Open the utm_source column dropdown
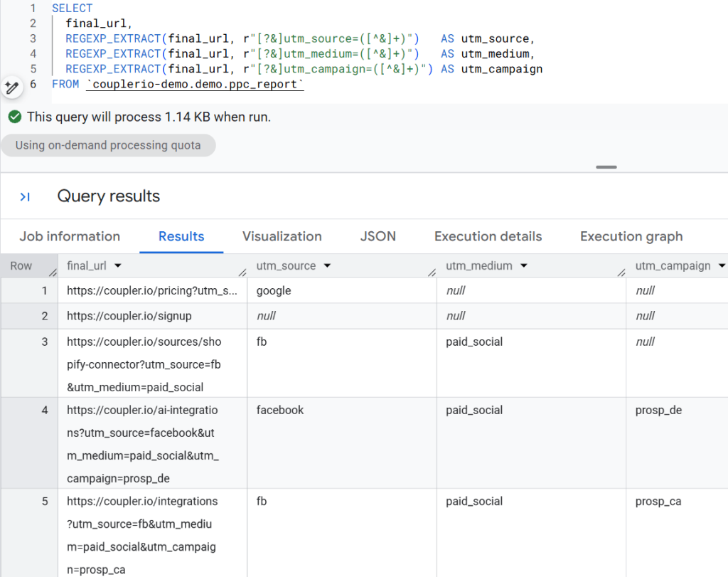 pos(327,266)
